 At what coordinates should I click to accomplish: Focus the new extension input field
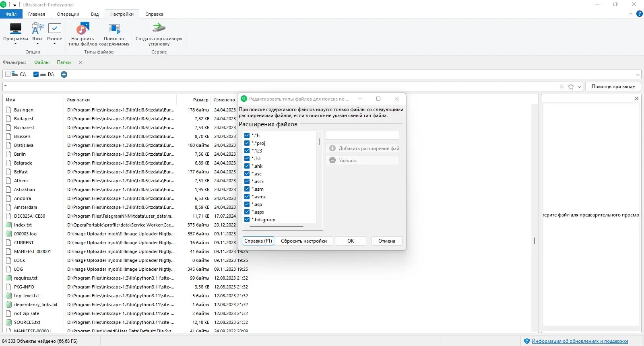pyautogui.click(x=362, y=136)
